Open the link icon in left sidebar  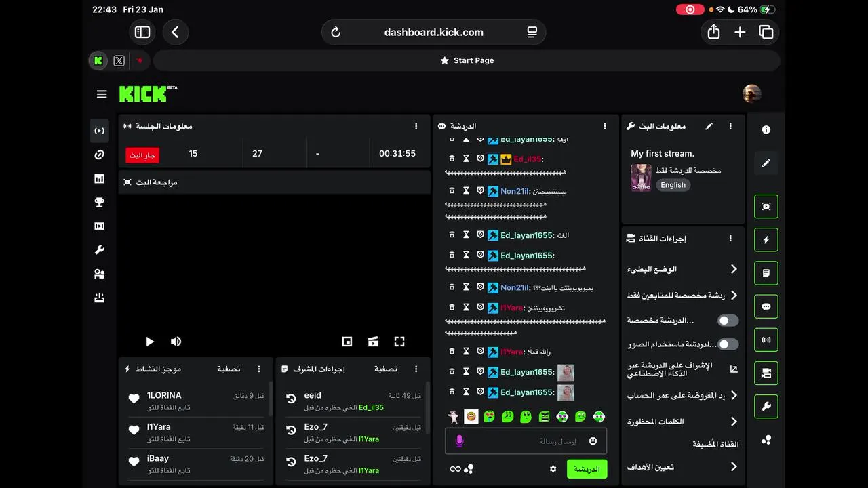[100, 155]
